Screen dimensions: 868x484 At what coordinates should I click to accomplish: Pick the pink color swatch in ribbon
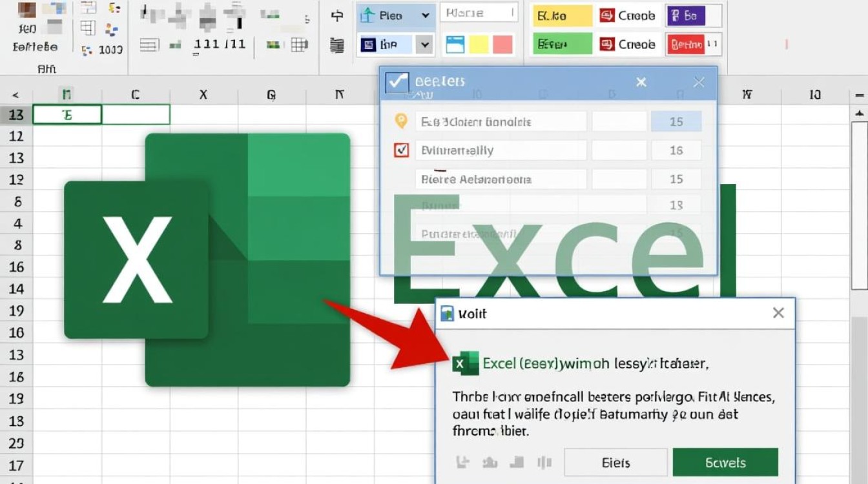pos(502,45)
